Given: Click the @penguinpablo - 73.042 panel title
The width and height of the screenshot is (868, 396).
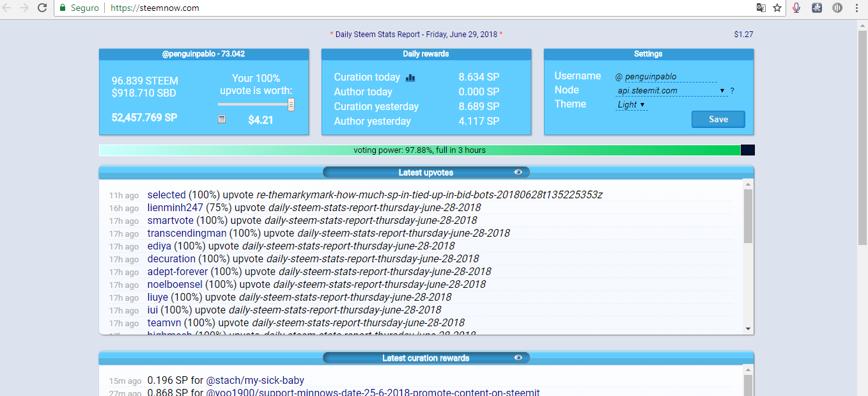Looking at the screenshot, I should pos(204,54).
